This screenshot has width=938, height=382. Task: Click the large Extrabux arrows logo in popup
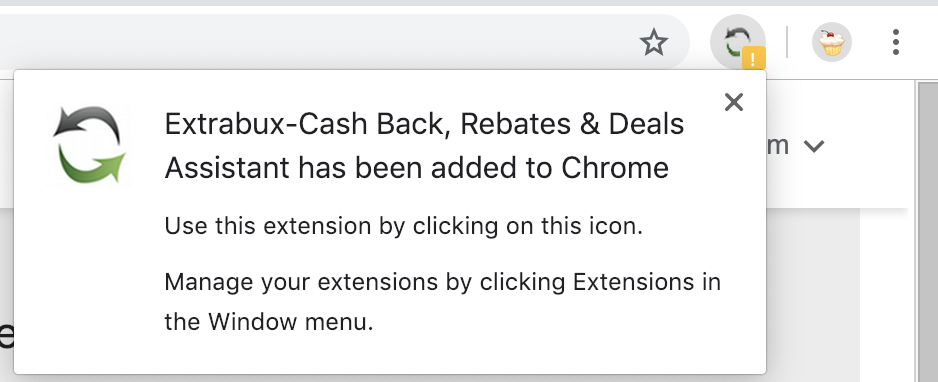tap(90, 144)
